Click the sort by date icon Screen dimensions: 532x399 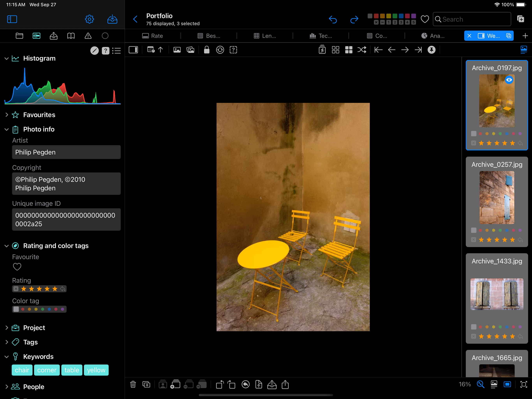pyautogui.click(x=151, y=50)
